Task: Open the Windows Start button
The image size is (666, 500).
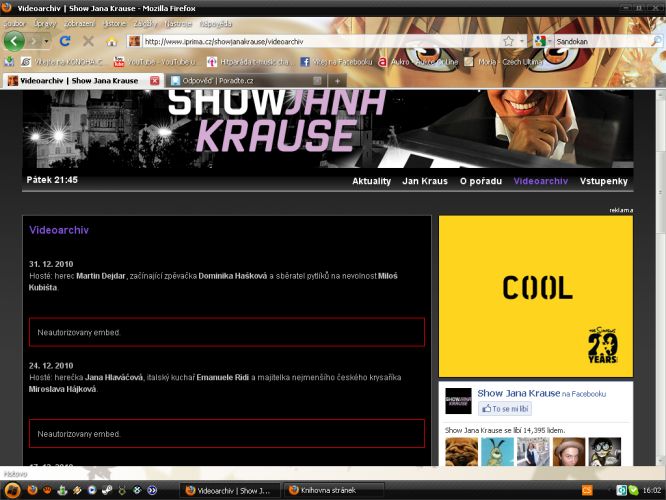Action: click(x=11, y=490)
